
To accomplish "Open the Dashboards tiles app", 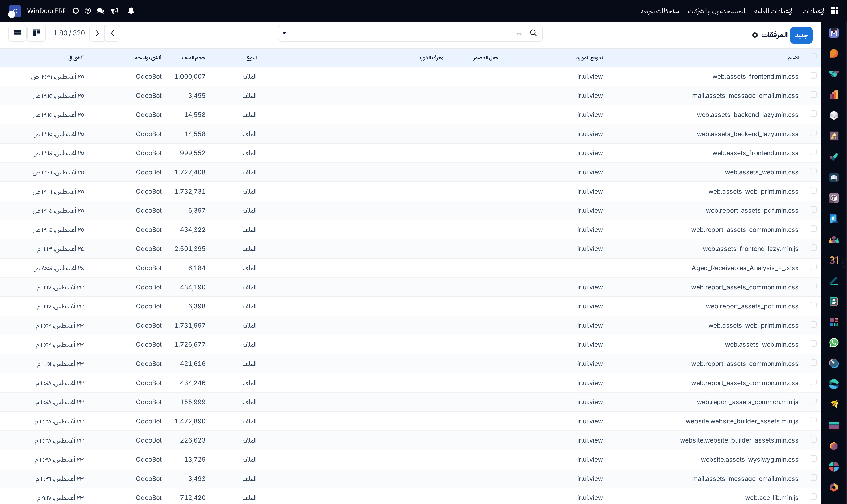I will [x=834, y=322].
